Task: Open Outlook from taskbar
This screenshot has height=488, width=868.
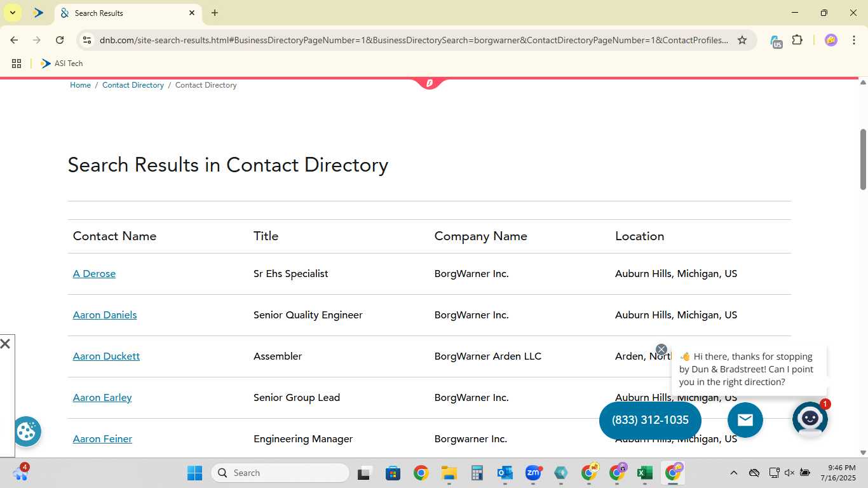Action: click(505, 473)
